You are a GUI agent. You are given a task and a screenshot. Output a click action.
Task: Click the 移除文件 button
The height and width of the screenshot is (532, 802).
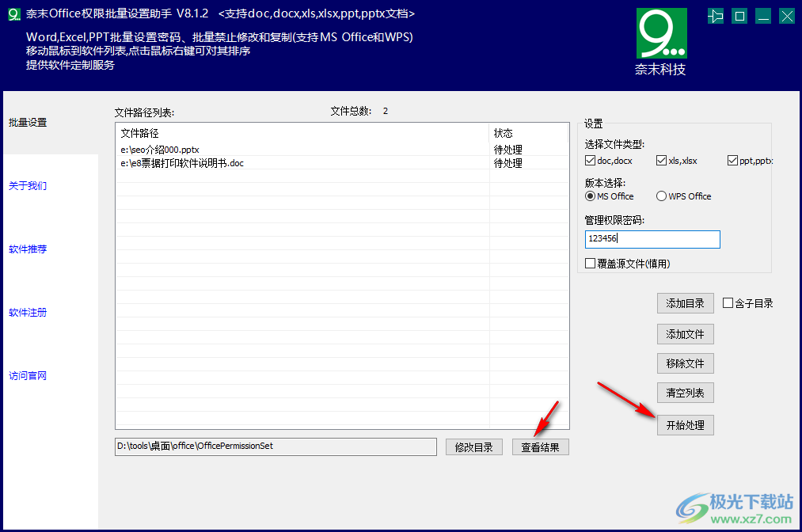pyautogui.click(x=685, y=363)
